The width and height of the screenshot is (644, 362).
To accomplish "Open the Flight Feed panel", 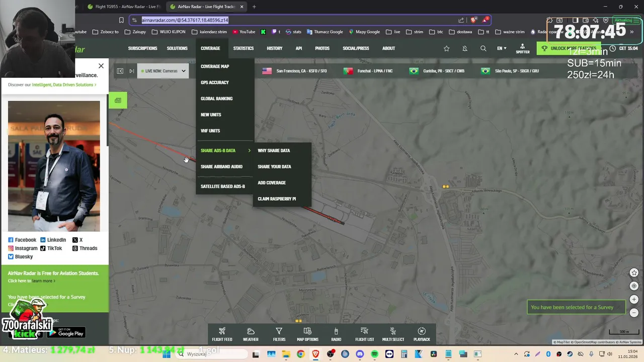I will click(222, 334).
